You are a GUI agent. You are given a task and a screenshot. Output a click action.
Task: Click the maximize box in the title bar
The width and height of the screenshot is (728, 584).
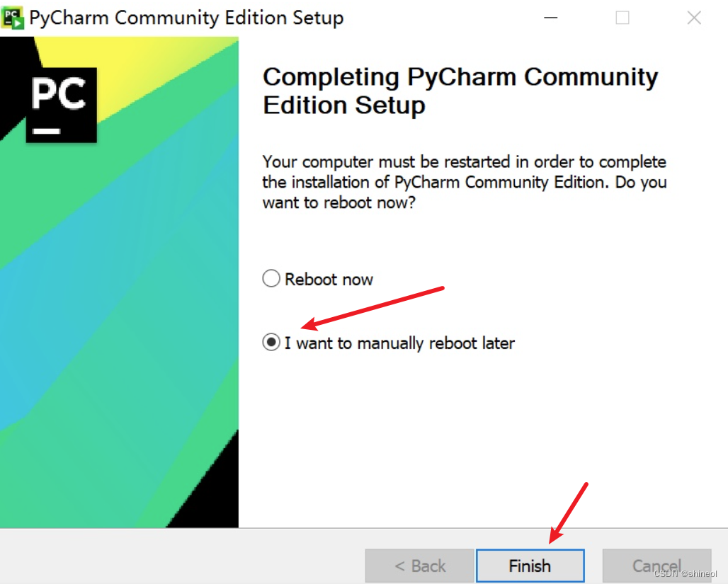(x=622, y=18)
